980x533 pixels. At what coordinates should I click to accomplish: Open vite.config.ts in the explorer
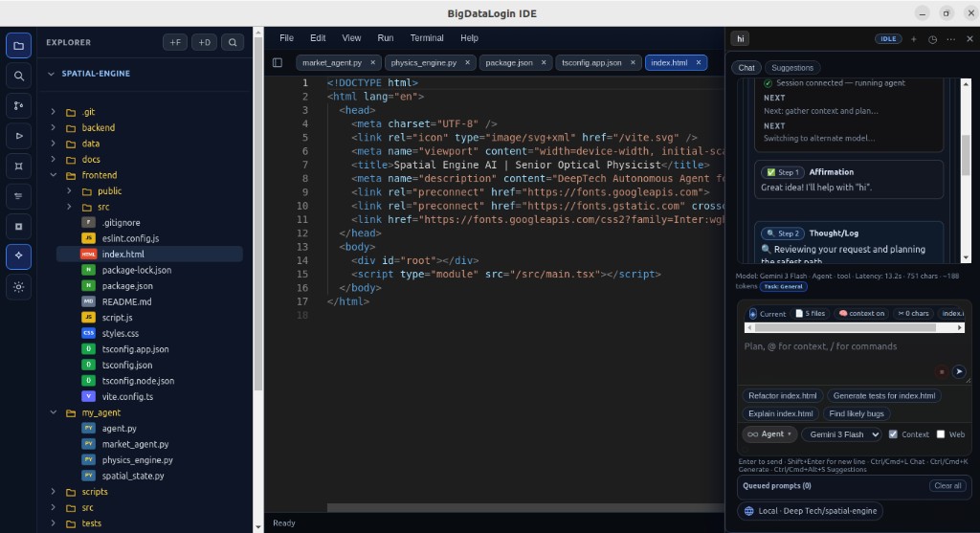tap(127, 397)
